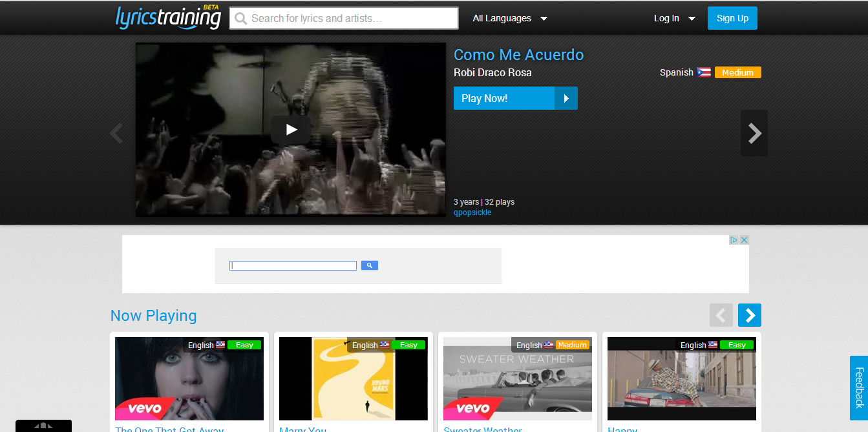Open the qpopsickle user profile link
The image size is (868, 432).
point(472,212)
